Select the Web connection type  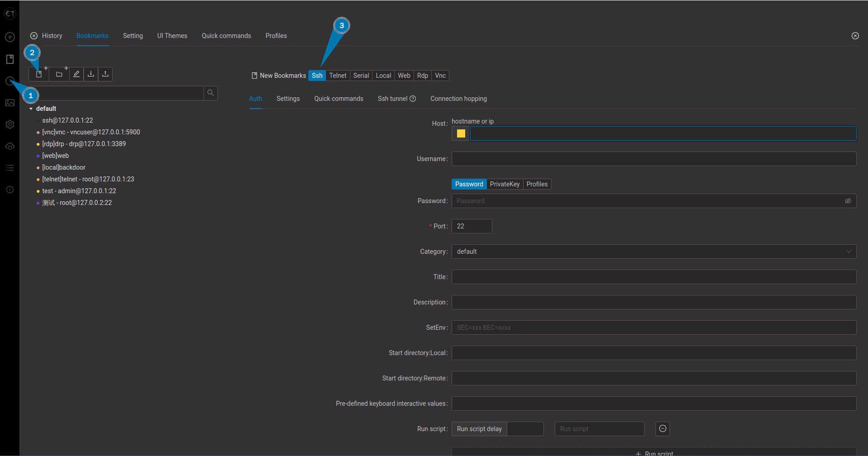[404, 76]
